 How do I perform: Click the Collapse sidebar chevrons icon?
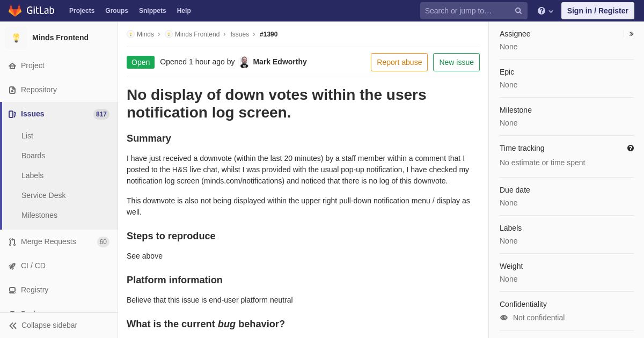click(13, 326)
